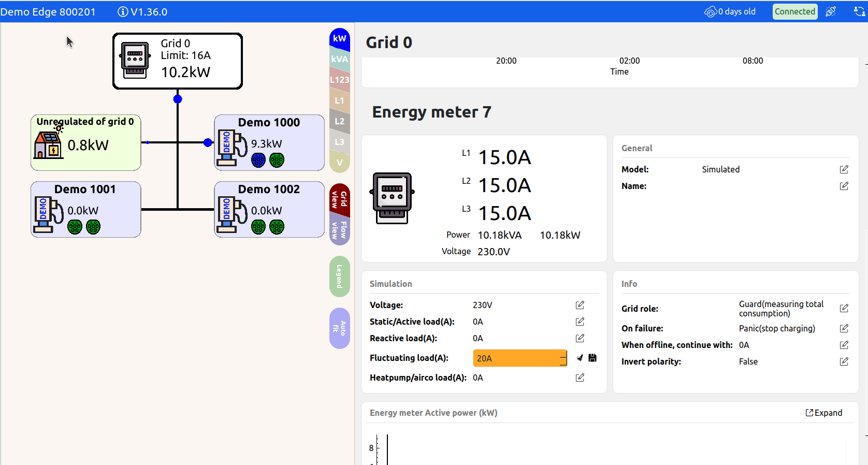Screen dimensions: 868x465
Task: Select the Grid 0 node box
Action: [x=178, y=61]
